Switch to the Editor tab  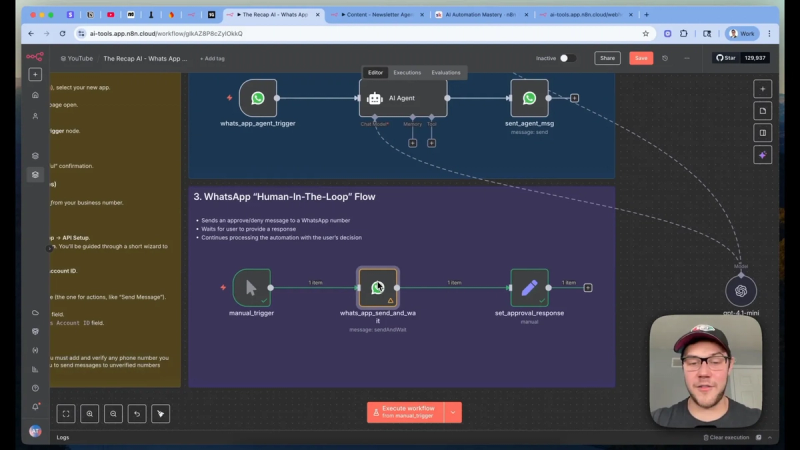pyautogui.click(x=376, y=72)
